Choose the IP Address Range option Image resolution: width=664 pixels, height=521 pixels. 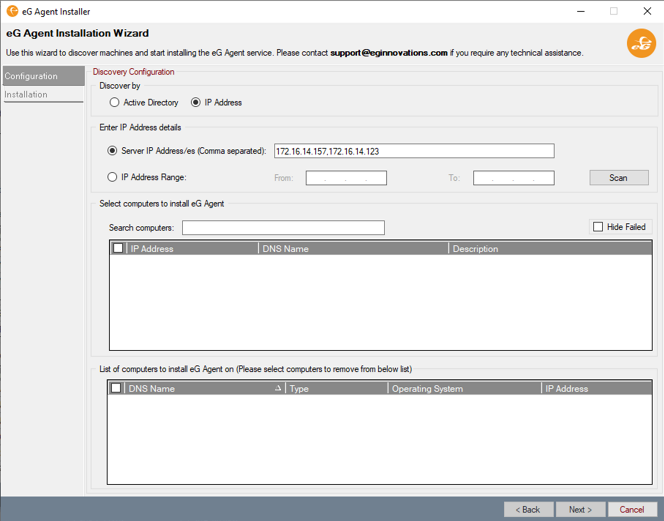coord(147,177)
